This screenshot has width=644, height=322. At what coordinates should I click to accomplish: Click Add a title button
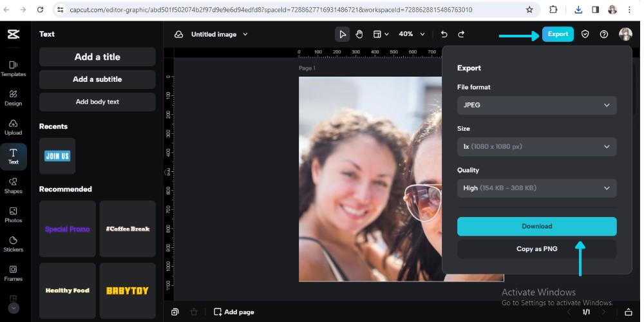point(97,57)
